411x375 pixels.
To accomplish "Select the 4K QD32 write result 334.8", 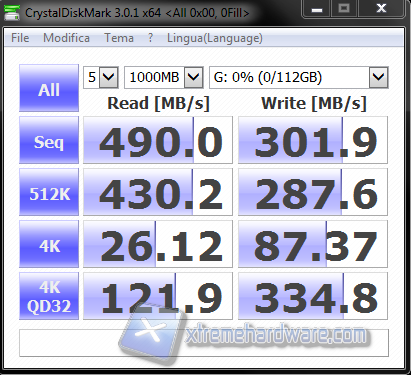I will click(313, 296).
